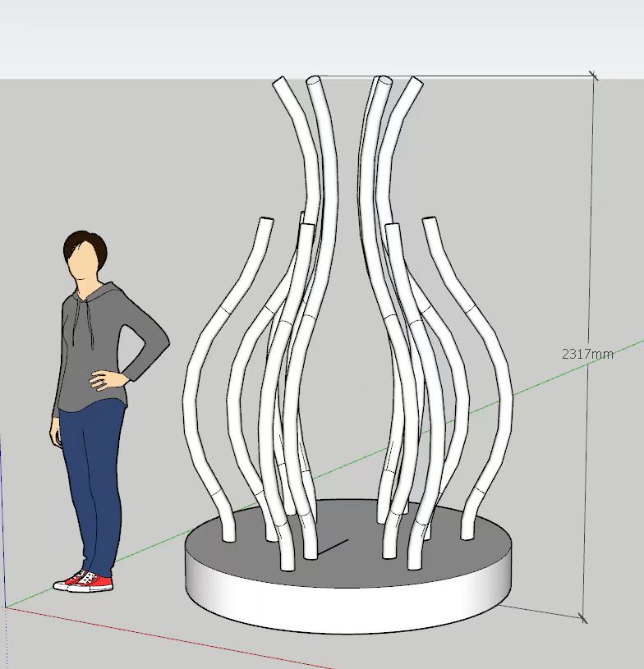The image size is (644, 669).
Task: Select the short dark line at base center
Action: coord(334,546)
